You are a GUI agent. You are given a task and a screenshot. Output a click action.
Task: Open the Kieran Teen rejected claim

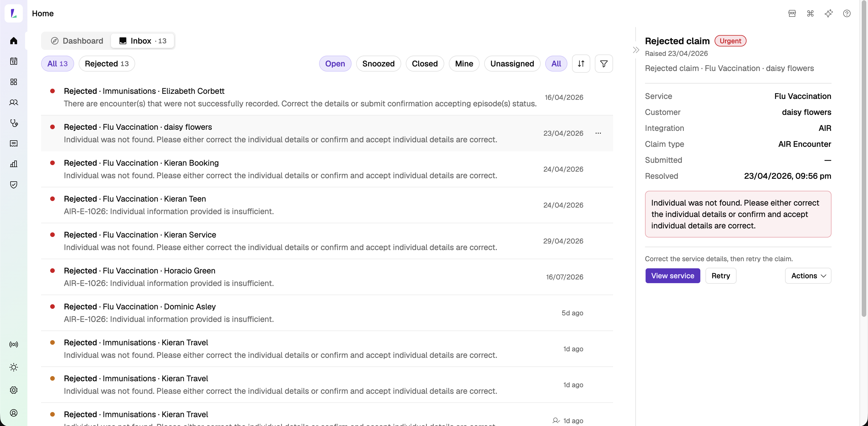[x=327, y=205]
